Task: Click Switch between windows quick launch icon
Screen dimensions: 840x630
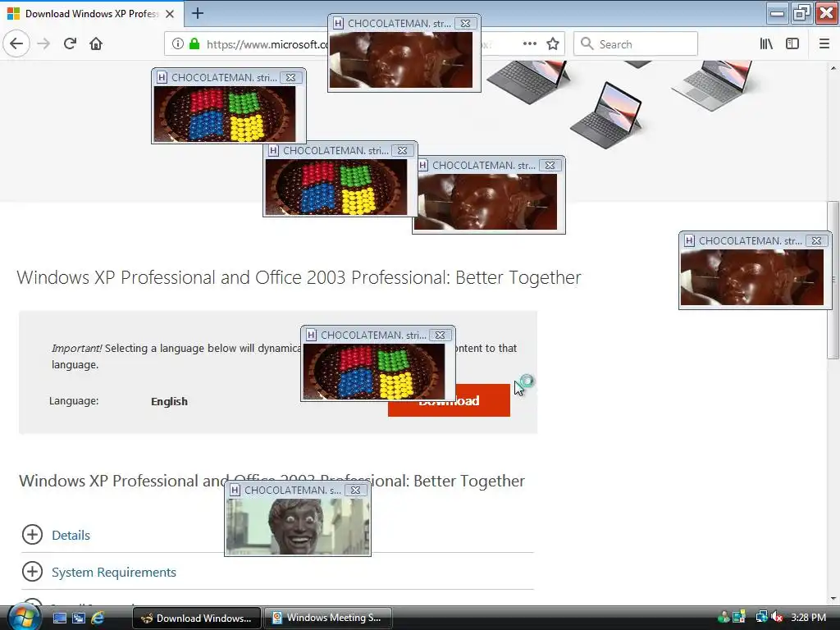Action: click(79, 618)
